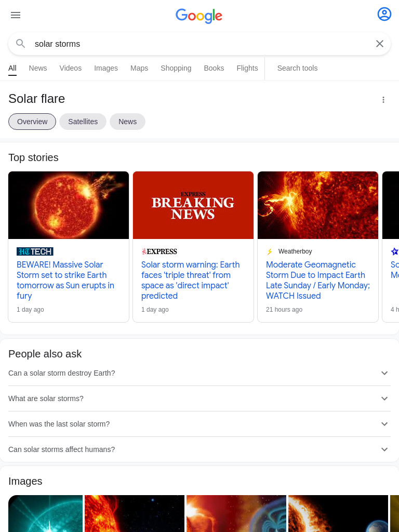Image resolution: width=399 pixels, height=532 pixels.
Task: Click the 'Images' section heading
Action: pos(25,481)
